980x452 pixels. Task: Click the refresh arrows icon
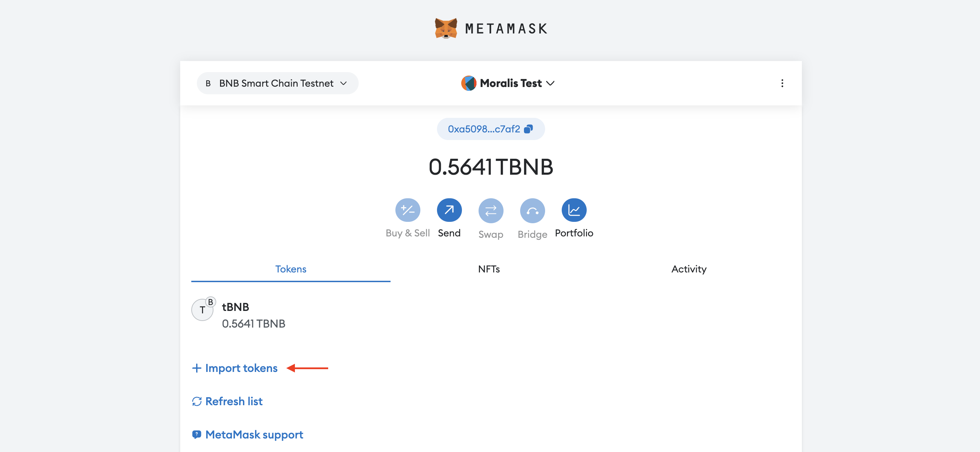coord(197,401)
